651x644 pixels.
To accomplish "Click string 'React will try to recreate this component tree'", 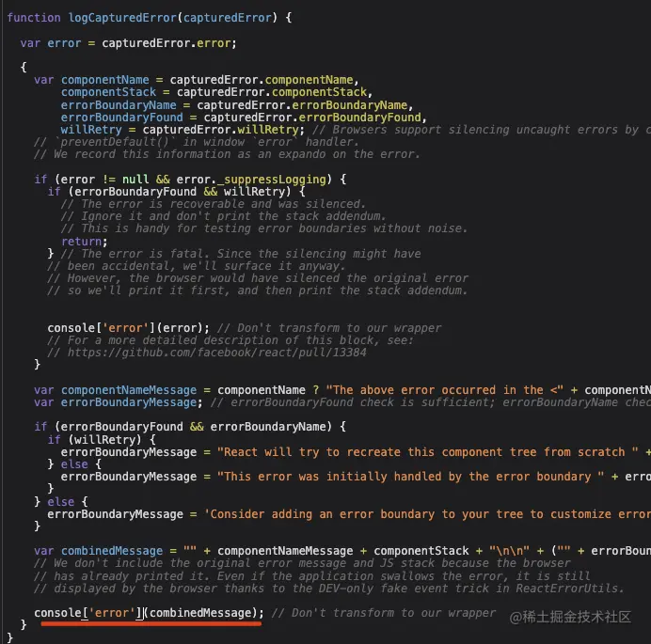I will coord(428,452).
